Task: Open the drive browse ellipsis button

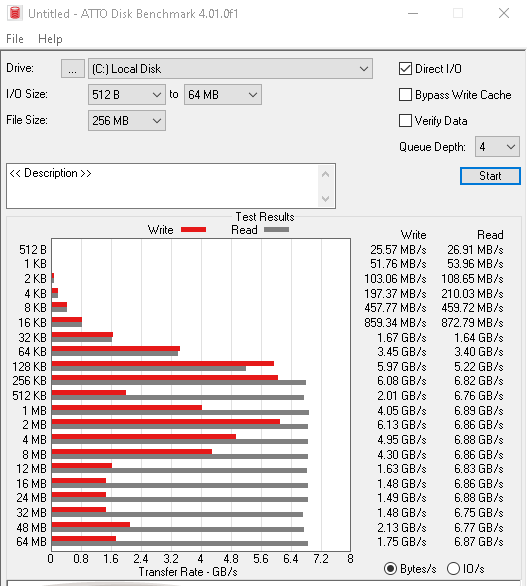Action: click(73, 69)
